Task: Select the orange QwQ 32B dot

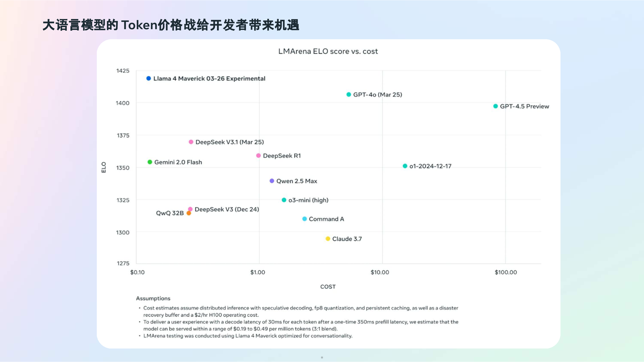Action: point(189,213)
